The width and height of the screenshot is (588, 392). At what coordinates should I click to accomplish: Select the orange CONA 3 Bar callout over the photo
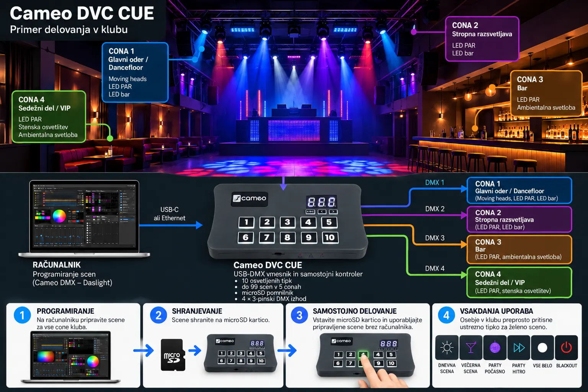[546, 93]
